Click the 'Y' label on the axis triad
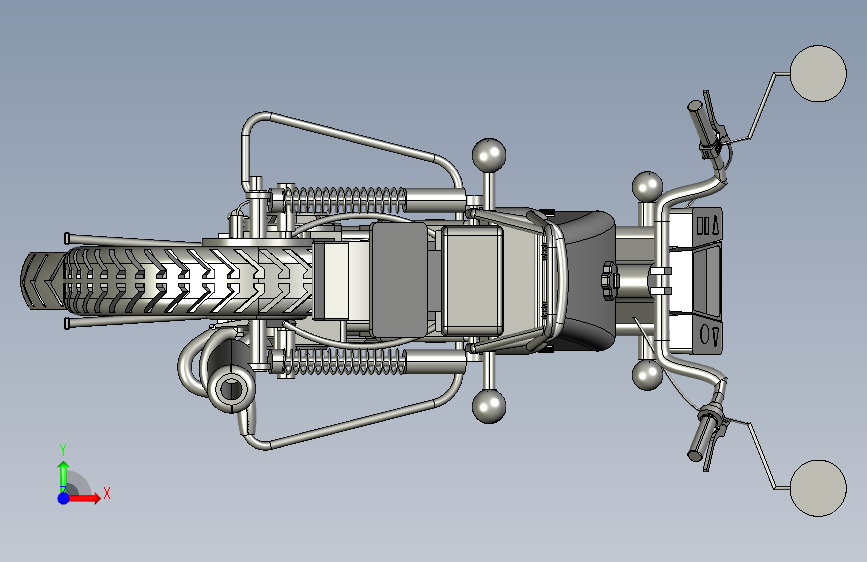Screen dimensions: 867x562 point(63,450)
